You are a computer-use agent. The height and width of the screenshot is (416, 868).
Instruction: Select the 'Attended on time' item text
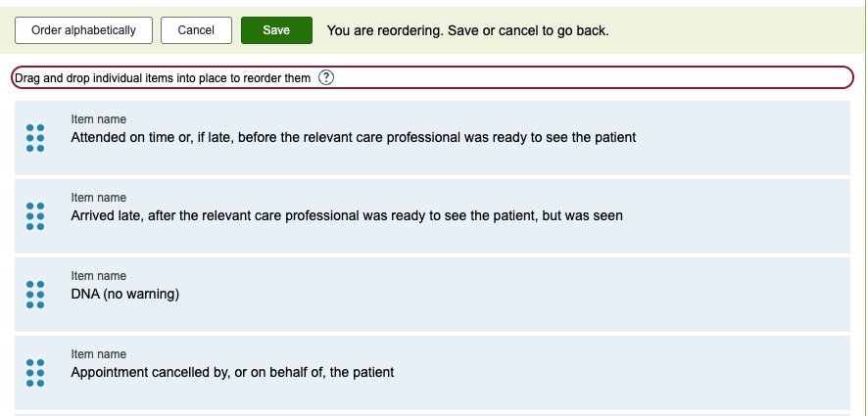coord(353,138)
